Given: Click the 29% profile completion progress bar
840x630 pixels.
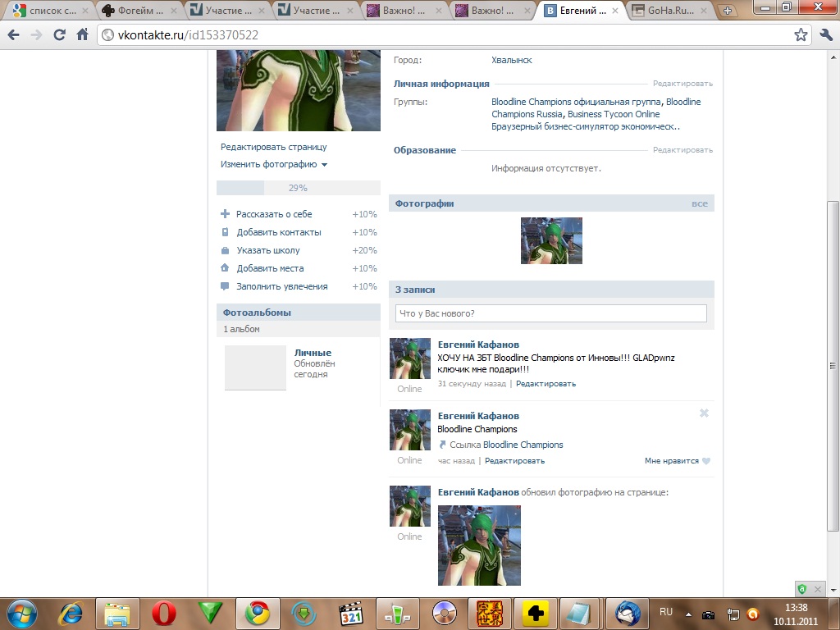Looking at the screenshot, I should coord(298,188).
